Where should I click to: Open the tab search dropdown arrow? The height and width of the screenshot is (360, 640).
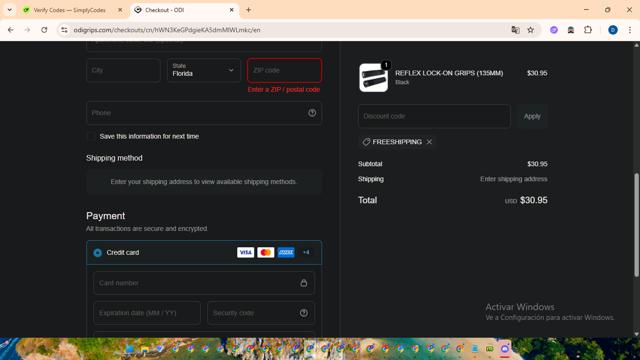(9, 10)
